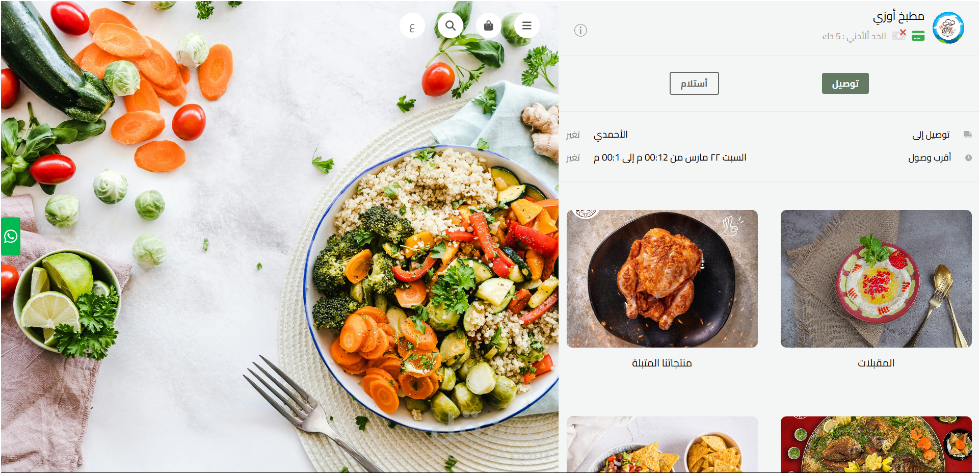This screenshot has height=474, width=980.
Task: Switch language with the ع button
Action: [412, 25]
